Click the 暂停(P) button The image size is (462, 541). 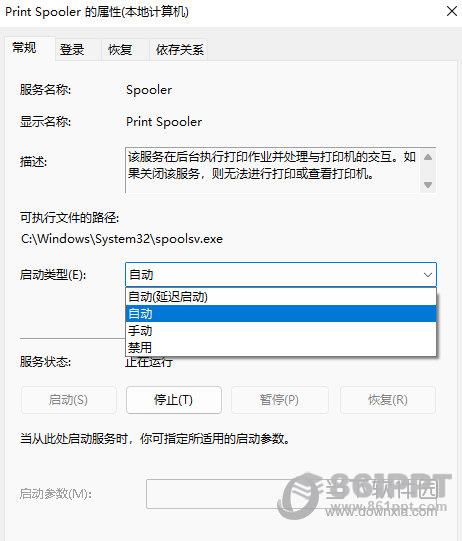pyautogui.click(x=279, y=400)
